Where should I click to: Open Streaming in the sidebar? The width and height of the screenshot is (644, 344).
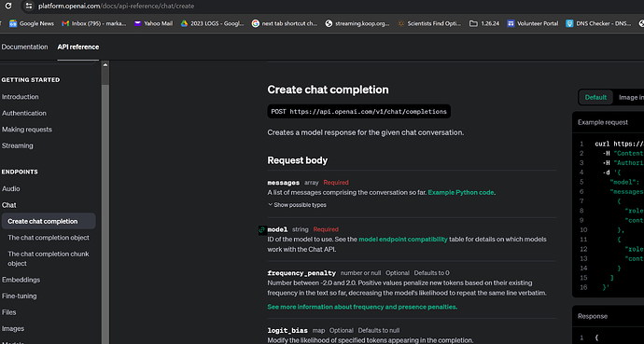pyautogui.click(x=17, y=145)
